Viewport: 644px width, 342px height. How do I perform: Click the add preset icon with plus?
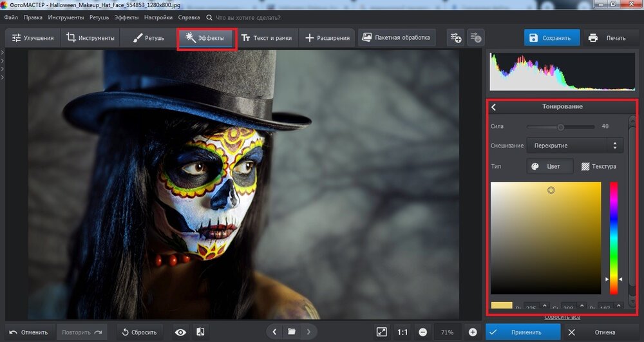click(x=455, y=38)
